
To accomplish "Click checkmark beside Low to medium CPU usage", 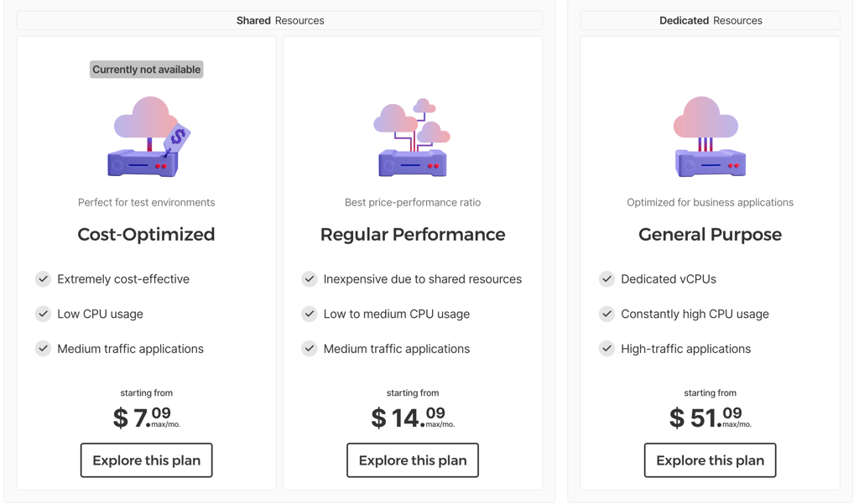I will tap(310, 314).
